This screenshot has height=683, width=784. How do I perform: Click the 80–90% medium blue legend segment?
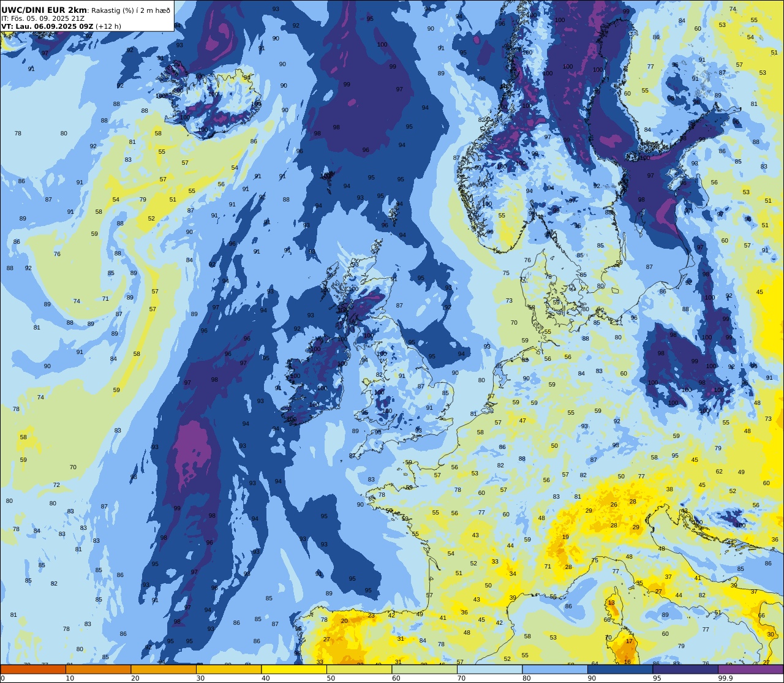click(555, 669)
